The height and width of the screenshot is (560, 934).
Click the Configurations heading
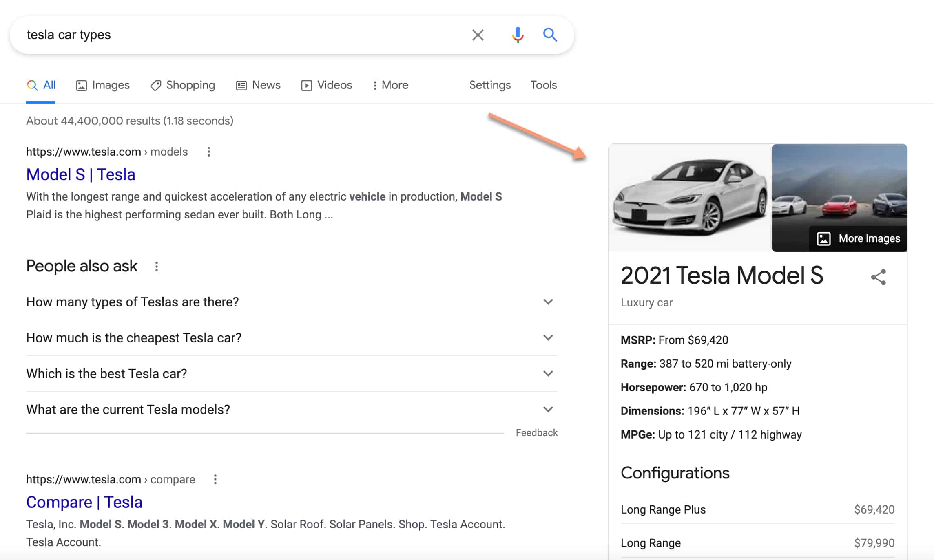click(675, 473)
